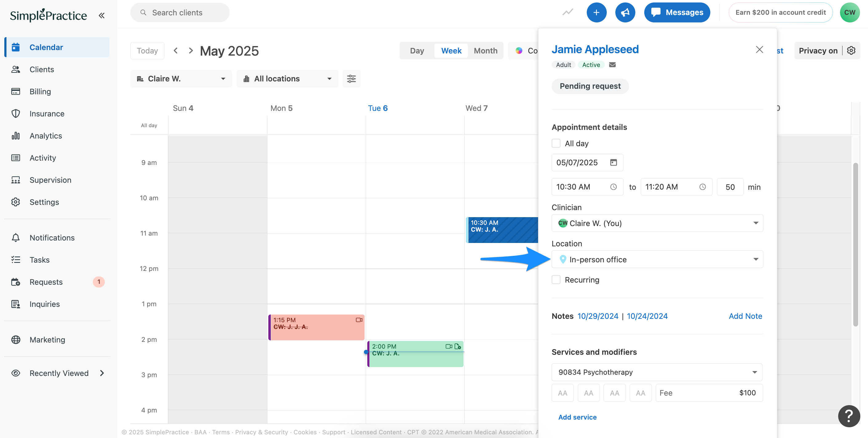
Task: Click the first AA modifier field
Action: (562, 393)
